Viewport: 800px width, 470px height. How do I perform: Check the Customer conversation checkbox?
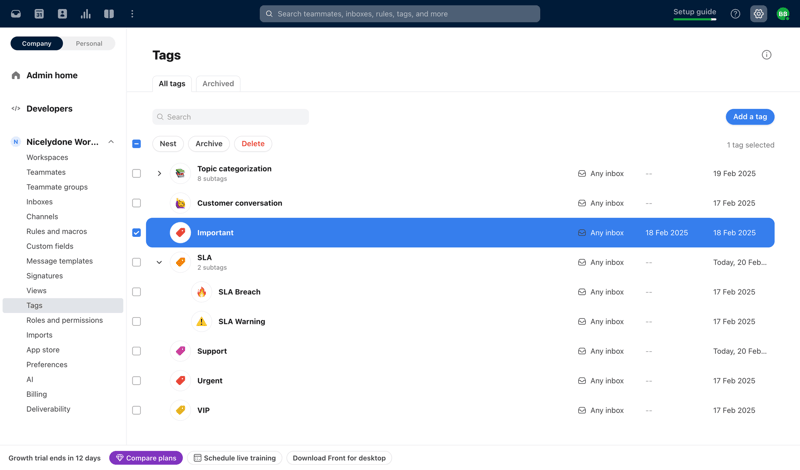[136, 203]
